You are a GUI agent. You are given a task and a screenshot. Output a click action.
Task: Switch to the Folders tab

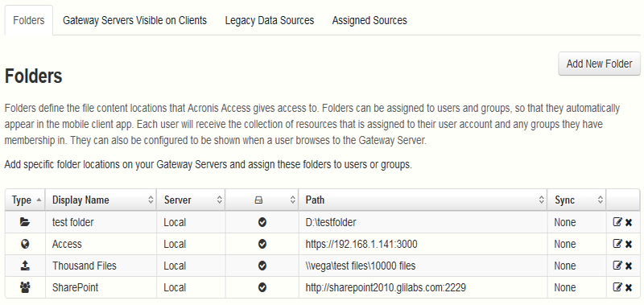pyautogui.click(x=29, y=20)
